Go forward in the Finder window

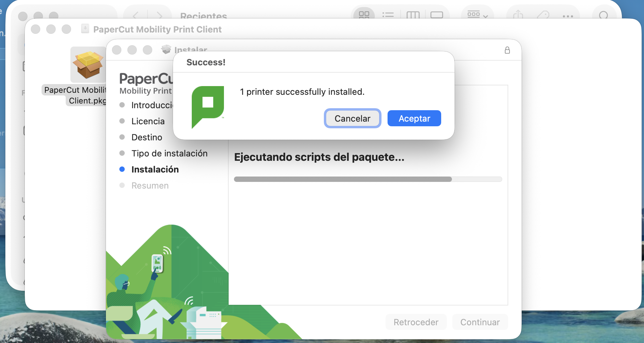coord(160,15)
